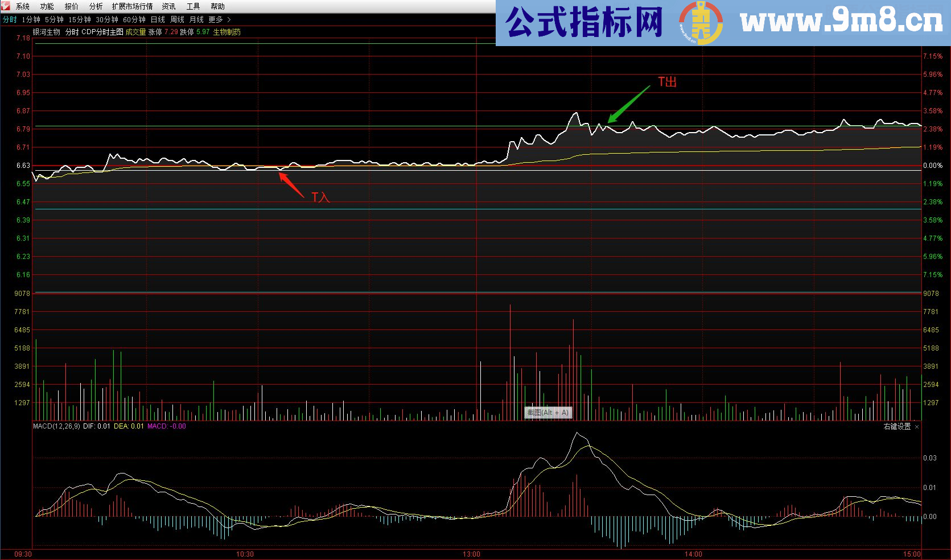
Task: Close the MACD panel with × button
Action: (917, 426)
